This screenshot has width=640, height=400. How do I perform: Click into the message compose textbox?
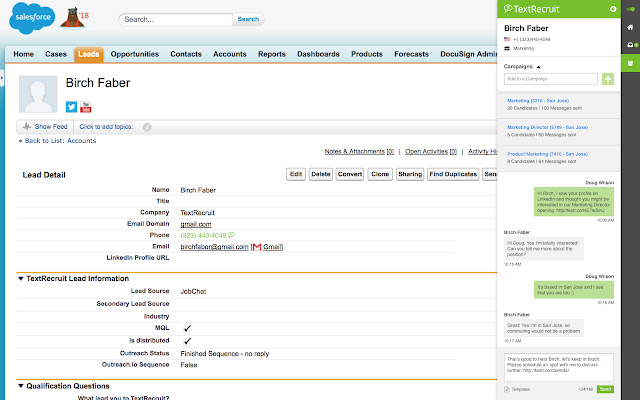point(558,367)
